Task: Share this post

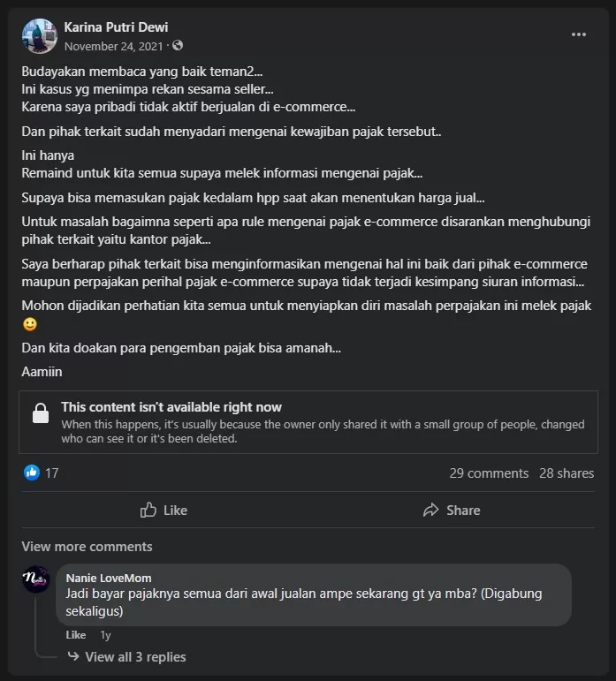Action: tap(451, 510)
